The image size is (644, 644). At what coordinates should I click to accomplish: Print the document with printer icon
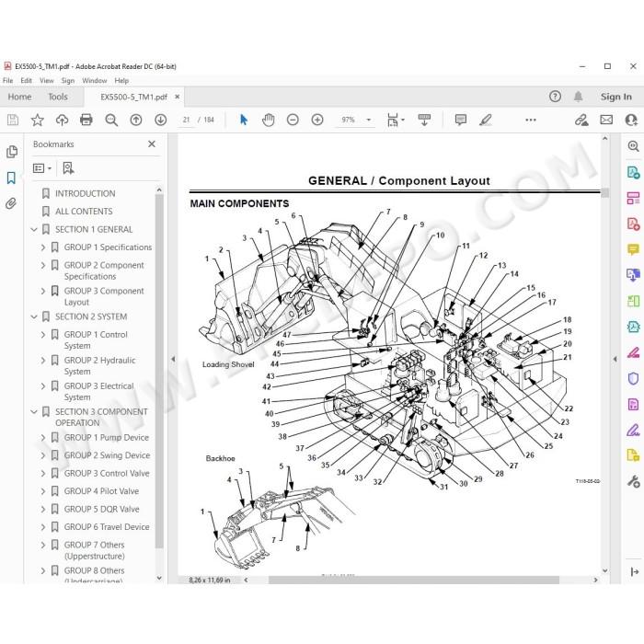click(x=86, y=120)
